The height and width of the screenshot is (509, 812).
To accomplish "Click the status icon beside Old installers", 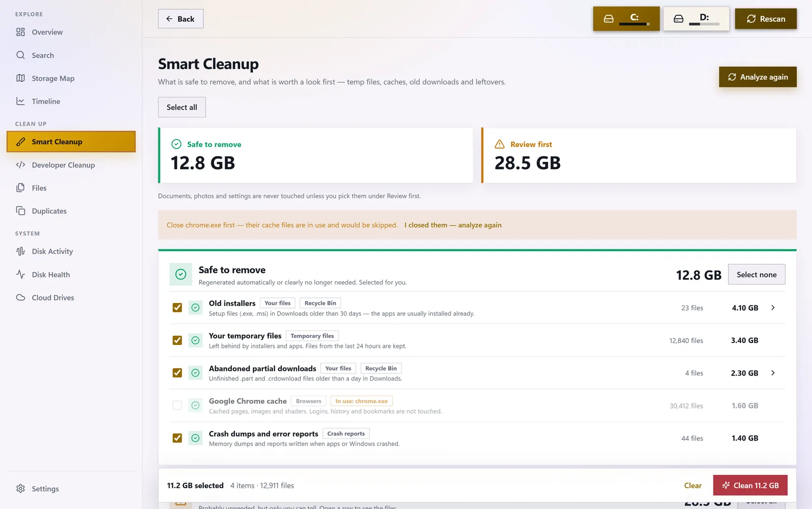I will tap(195, 308).
